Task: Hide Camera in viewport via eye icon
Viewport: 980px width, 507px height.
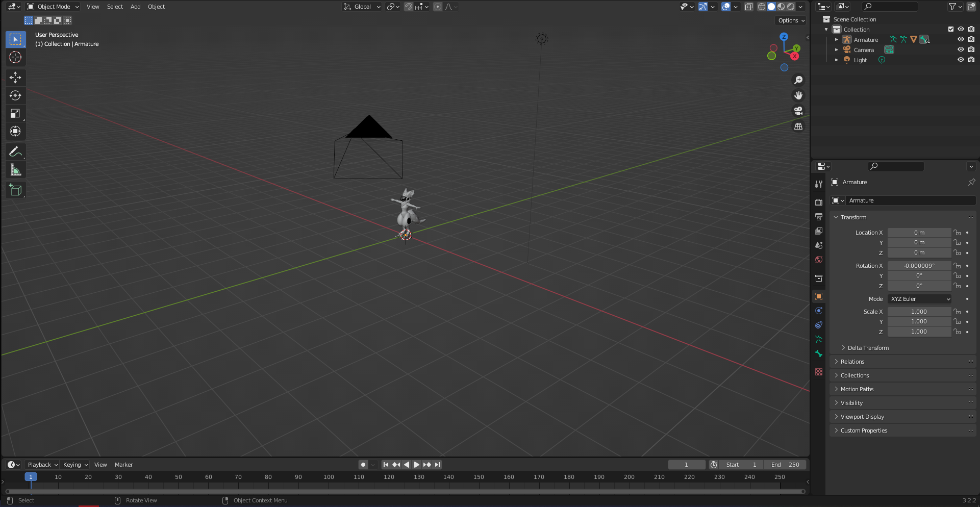Action: tap(961, 49)
